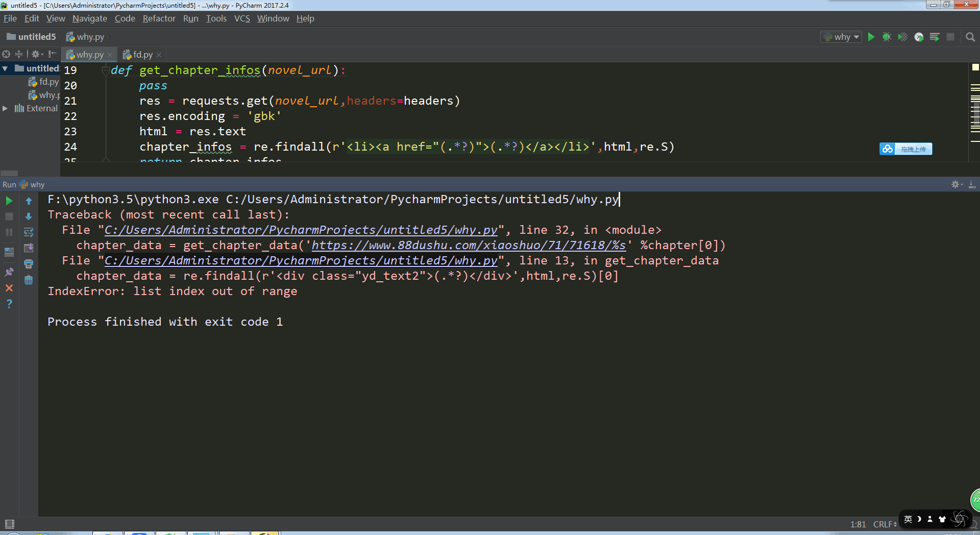Toggle soft-wrap in the console output
980x535 pixels.
click(29, 232)
